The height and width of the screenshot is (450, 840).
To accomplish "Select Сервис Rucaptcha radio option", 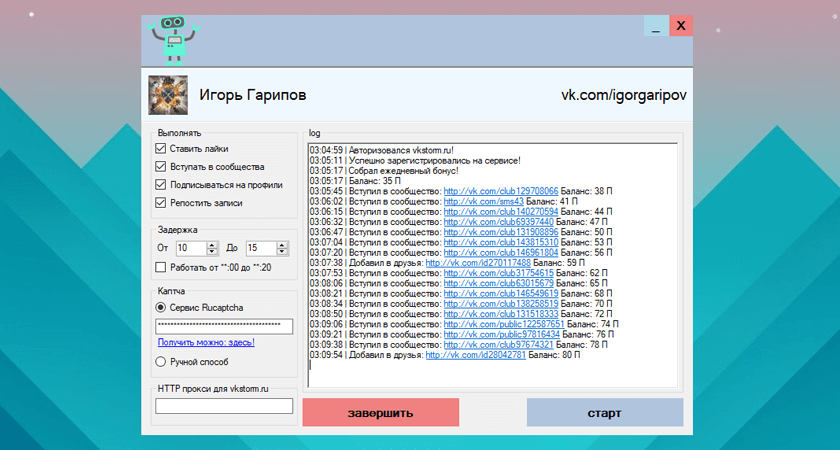I will point(160,308).
